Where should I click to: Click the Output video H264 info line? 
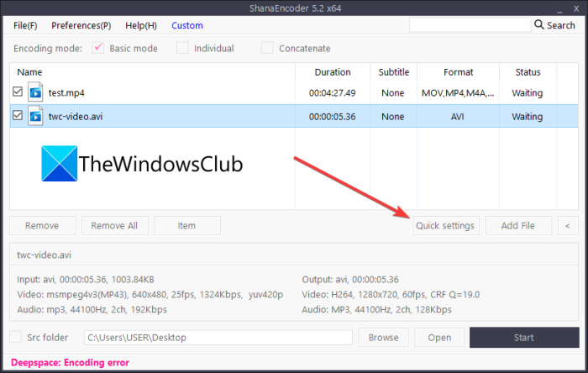click(x=391, y=295)
